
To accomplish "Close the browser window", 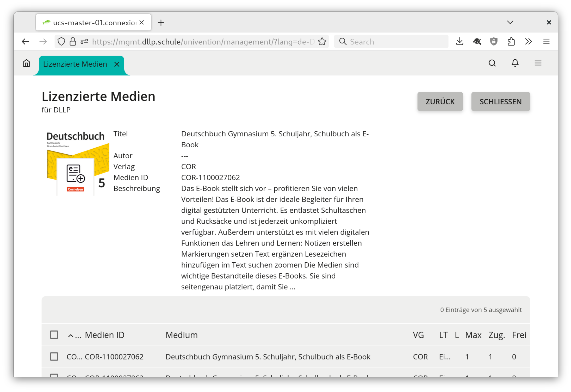I will pos(549,23).
